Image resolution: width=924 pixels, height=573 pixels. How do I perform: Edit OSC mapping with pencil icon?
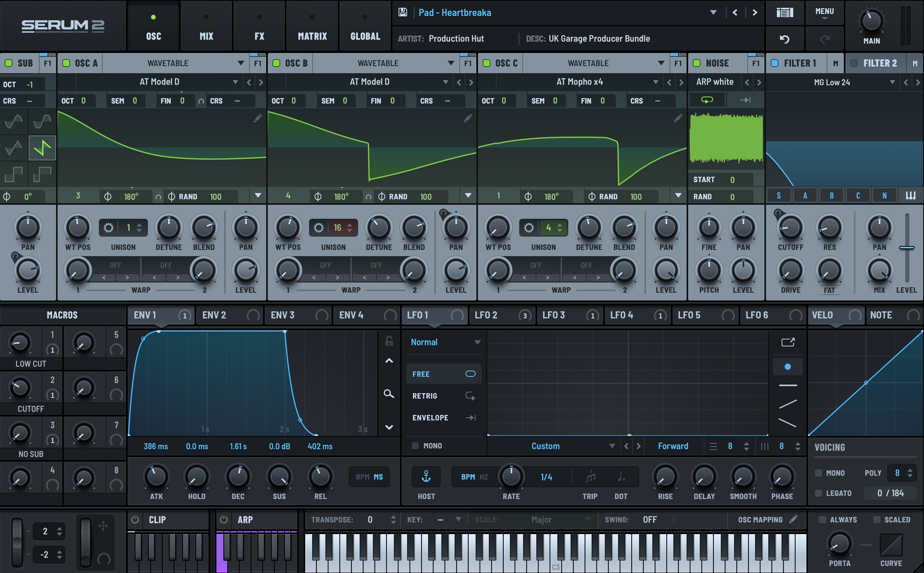[793, 519]
